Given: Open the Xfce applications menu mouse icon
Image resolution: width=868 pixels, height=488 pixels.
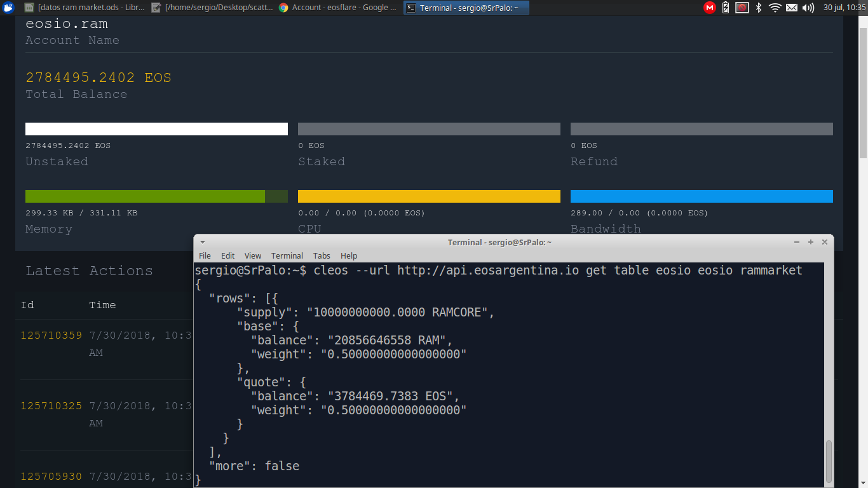Looking at the screenshot, I should coord(8,8).
